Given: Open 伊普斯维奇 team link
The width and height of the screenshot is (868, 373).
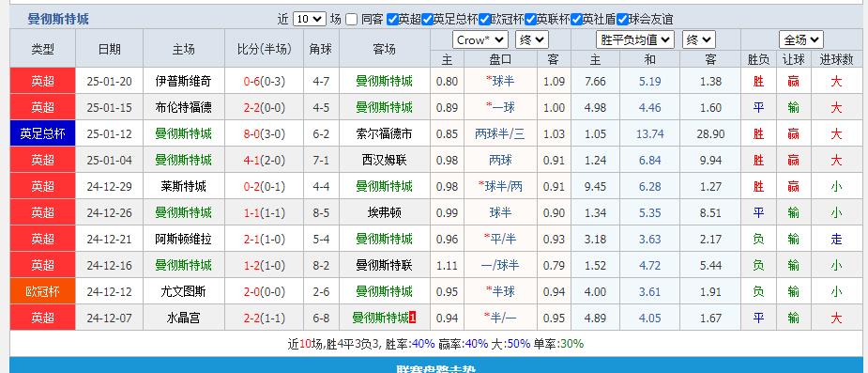Looking at the screenshot, I should tap(183, 82).
